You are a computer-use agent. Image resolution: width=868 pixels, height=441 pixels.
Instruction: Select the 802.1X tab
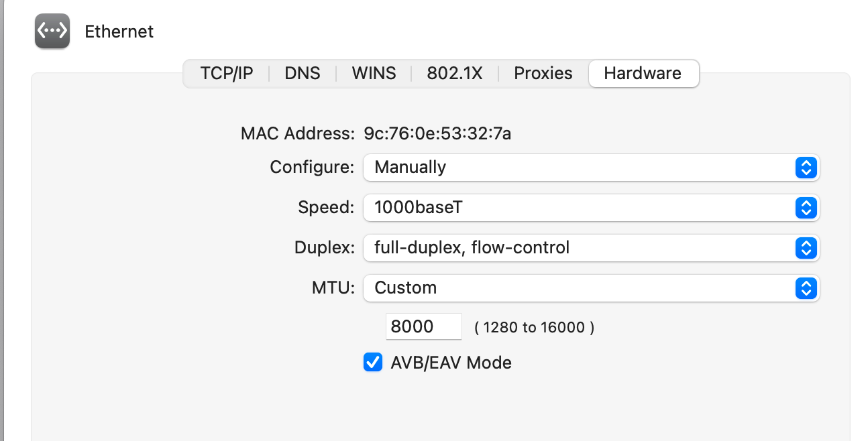[455, 74]
